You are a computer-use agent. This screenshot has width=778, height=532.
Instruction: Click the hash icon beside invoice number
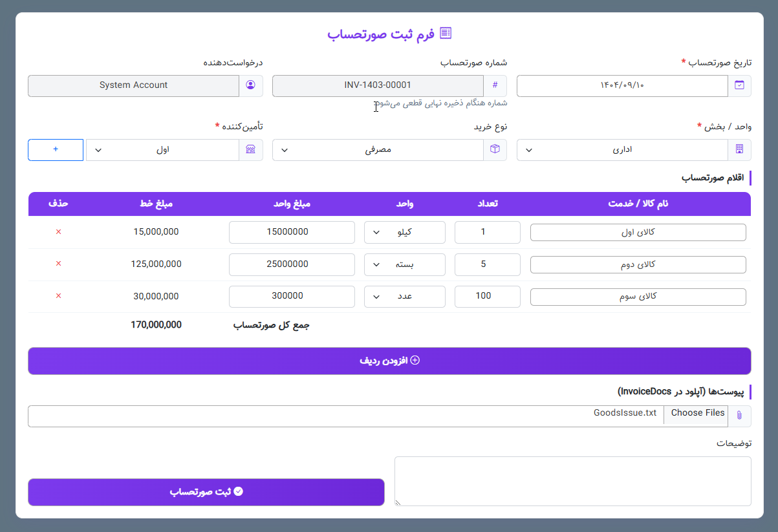click(495, 85)
